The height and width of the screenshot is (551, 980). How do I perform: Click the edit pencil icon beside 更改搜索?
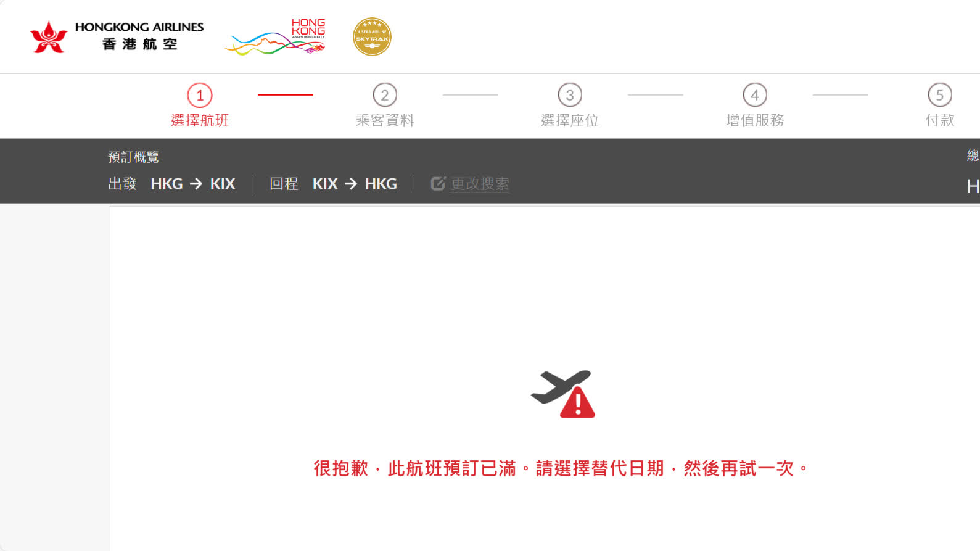(438, 184)
